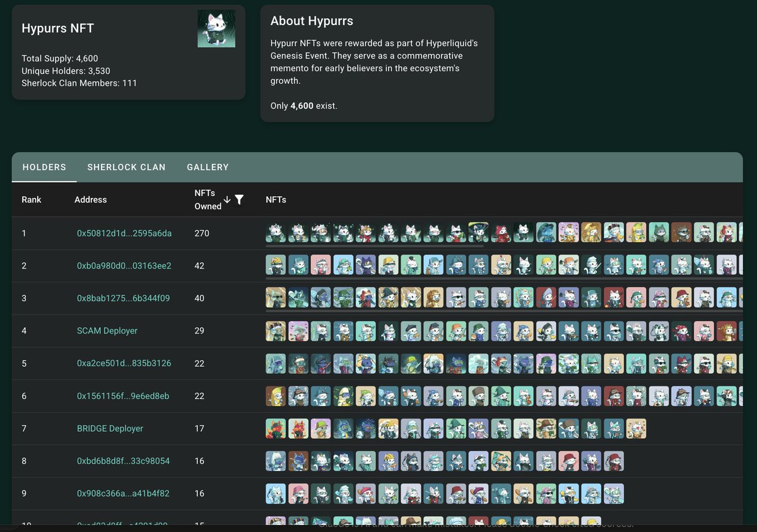Click the Rank column header
The height and width of the screenshot is (532, 757).
(32, 199)
